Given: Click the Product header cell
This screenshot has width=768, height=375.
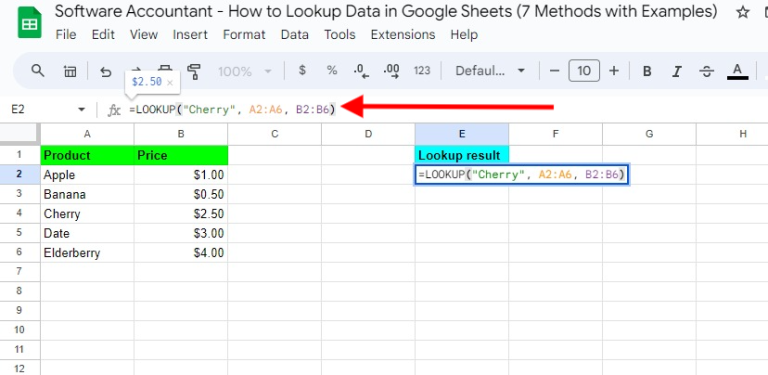Looking at the screenshot, I should [87, 155].
